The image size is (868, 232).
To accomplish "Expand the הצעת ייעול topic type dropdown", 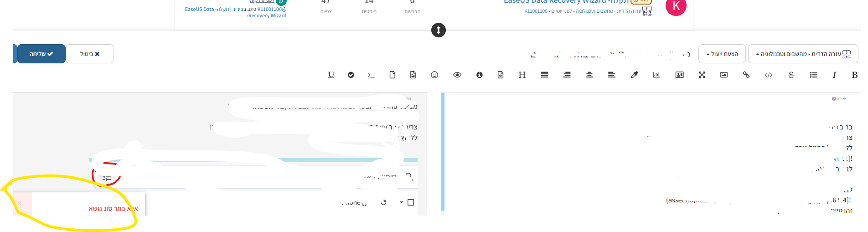I will tap(722, 54).
